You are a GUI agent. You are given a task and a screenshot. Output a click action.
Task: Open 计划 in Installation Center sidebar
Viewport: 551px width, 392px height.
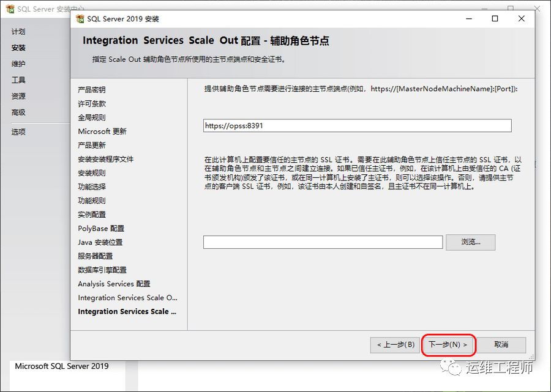(18, 32)
